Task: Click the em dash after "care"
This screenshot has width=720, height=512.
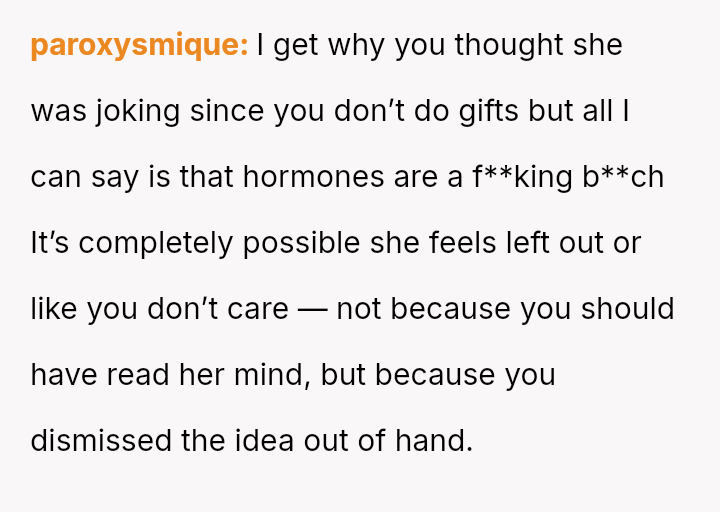Action: (x=312, y=309)
